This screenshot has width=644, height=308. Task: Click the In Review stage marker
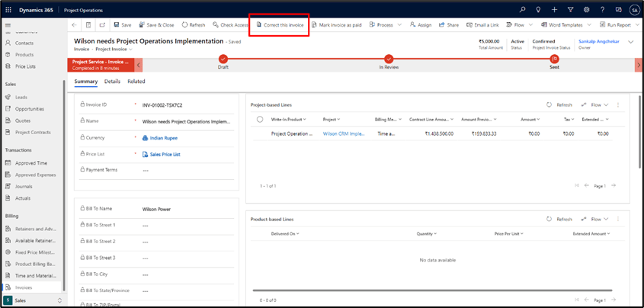389,59
